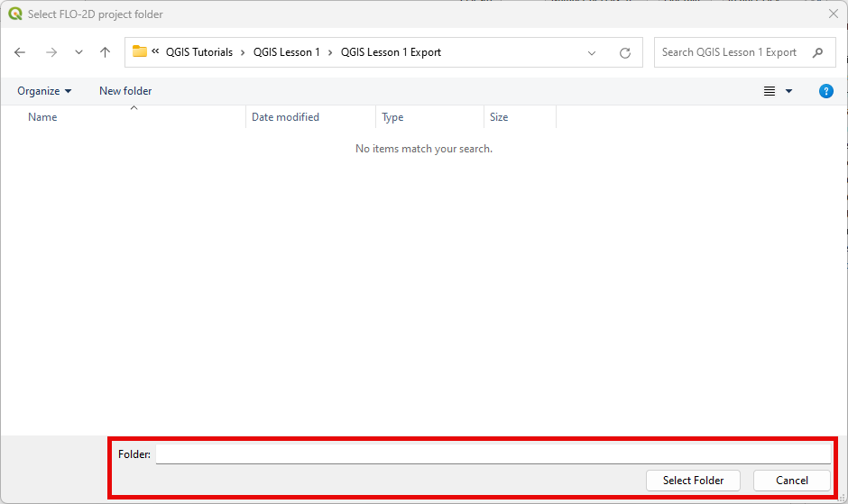Viewport: 848px width, 504px height.
Task: Open the recent locations chevron
Action: pyautogui.click(x=78, y=52)
